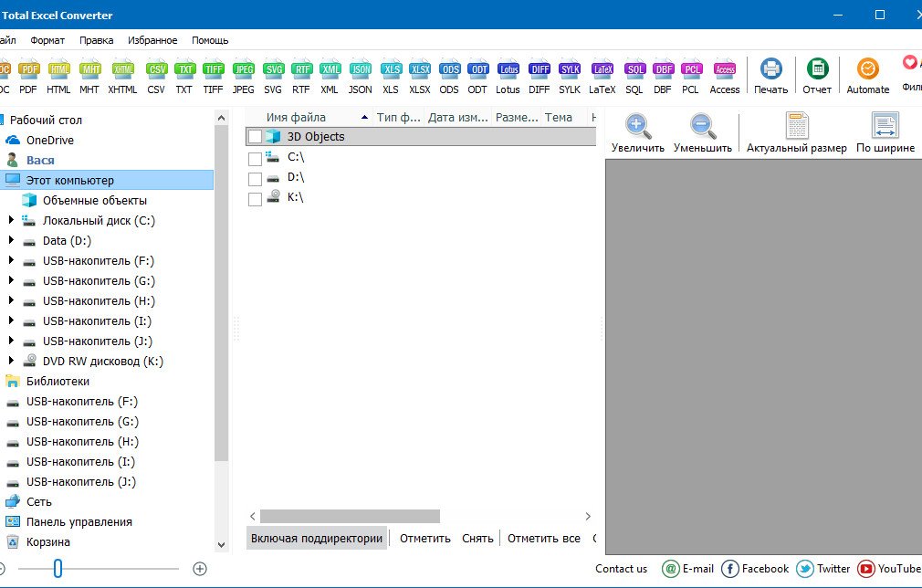The image size is (922, 588).
Task: Convert to LaTeX format
Action: tap(602, 77)
